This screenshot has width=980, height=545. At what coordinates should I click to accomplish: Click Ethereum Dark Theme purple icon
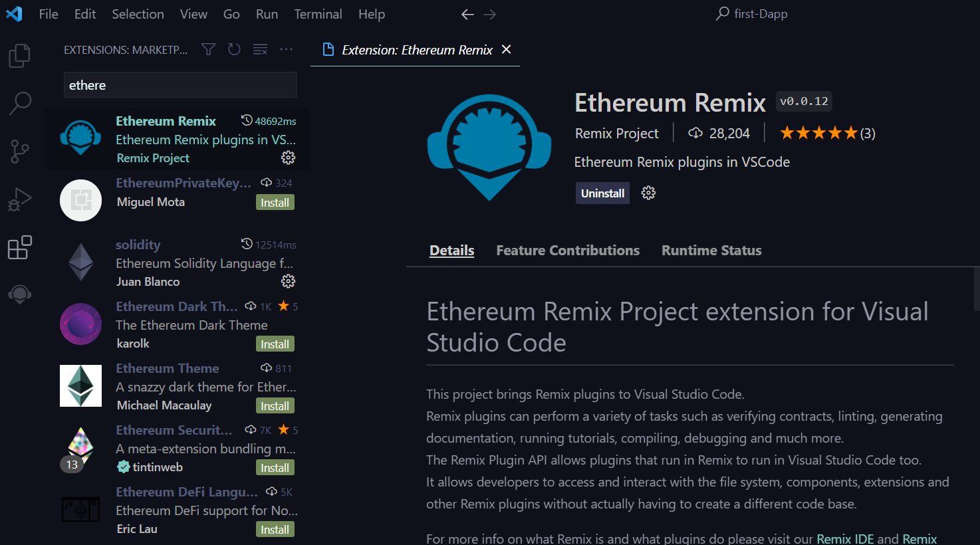coord(80,324)
